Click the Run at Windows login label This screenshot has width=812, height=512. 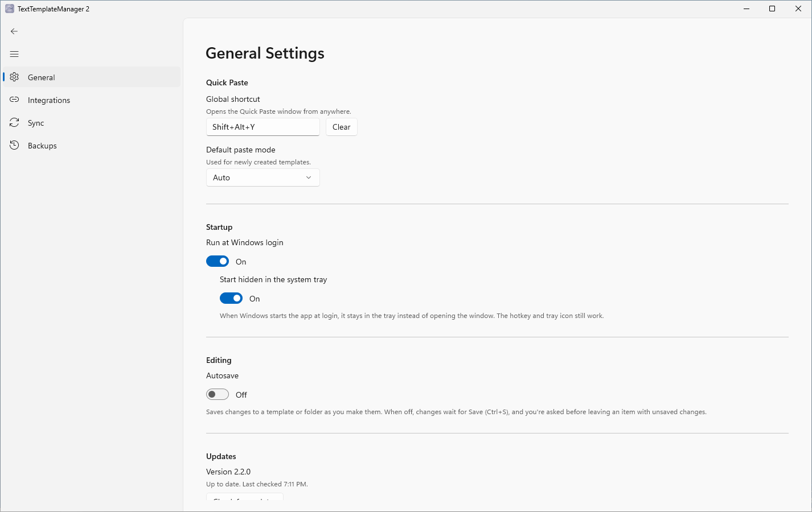[244, 242]
